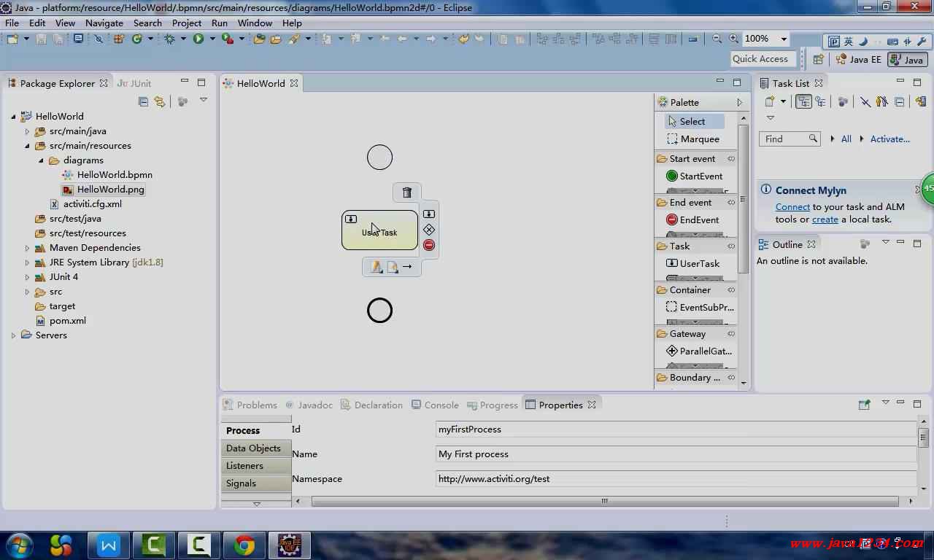Screen dimensions: 934x560
Task: Collapse the diagrams folder
Action: point(41,160)
